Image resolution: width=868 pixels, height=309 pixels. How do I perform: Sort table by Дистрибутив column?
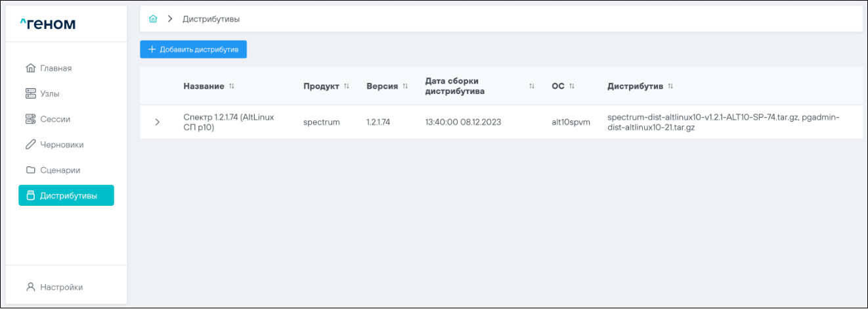coord(670,87)
